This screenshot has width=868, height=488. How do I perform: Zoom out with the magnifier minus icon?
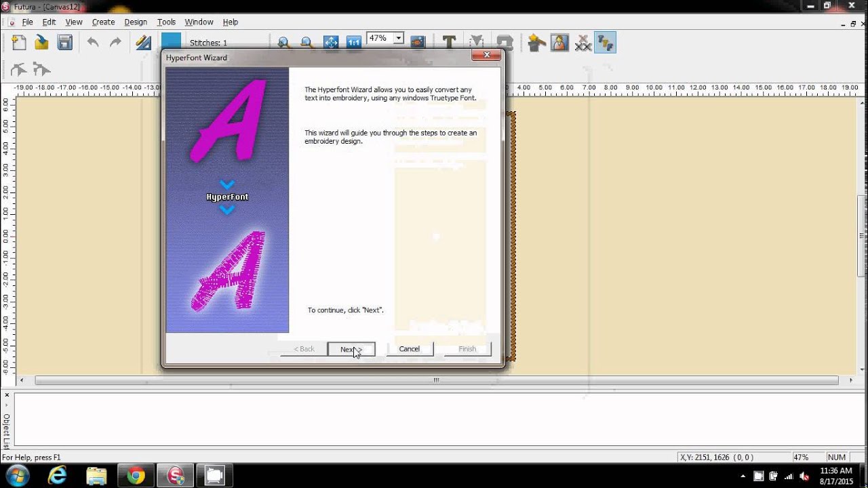pos(307,43)
